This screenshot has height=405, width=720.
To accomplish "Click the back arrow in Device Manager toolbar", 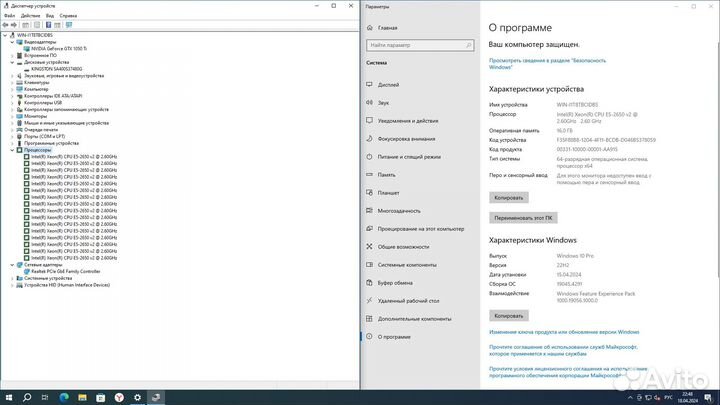I will 5,25.
